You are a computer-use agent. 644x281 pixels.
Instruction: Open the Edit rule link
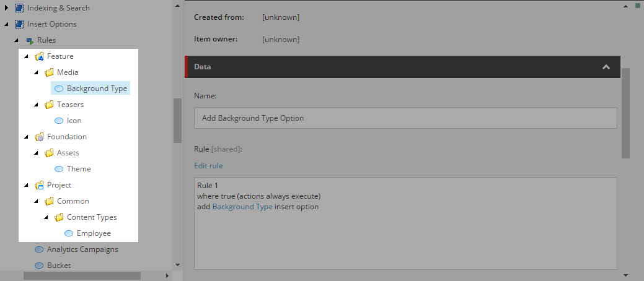pos(208,166)
